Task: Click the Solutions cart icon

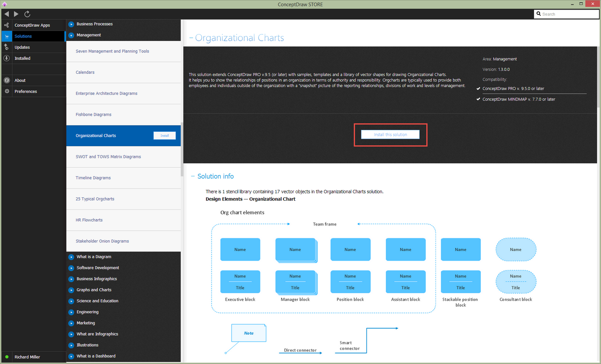Action: pos(6,36)
